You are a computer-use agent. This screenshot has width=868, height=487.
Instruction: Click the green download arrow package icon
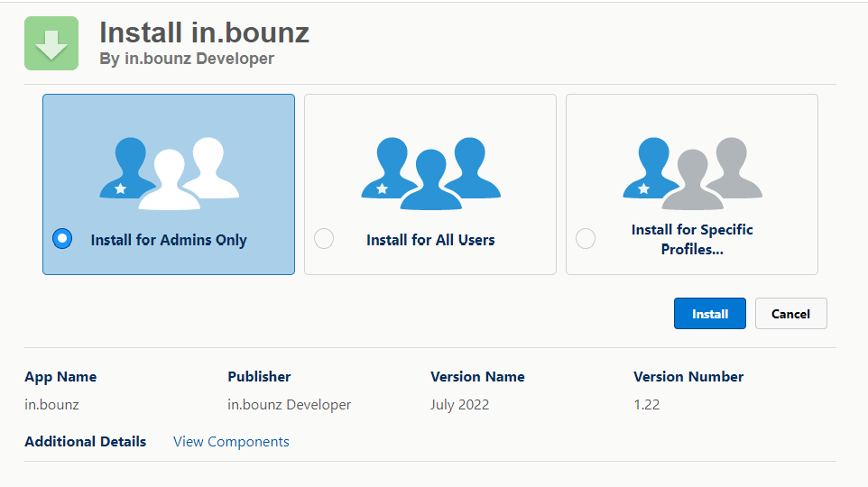pyautogui.click(x=51, y=43)
